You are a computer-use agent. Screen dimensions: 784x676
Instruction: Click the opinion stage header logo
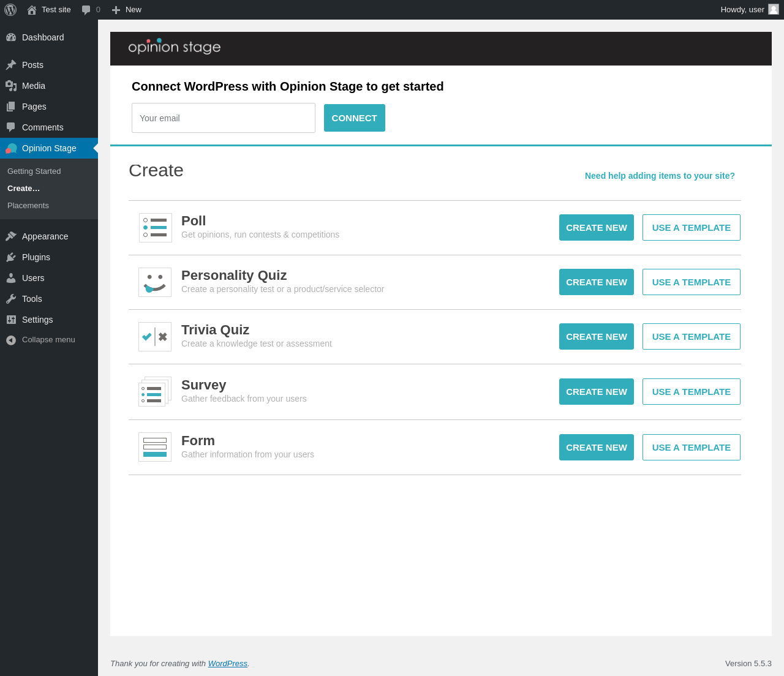[x=175, y=47]
